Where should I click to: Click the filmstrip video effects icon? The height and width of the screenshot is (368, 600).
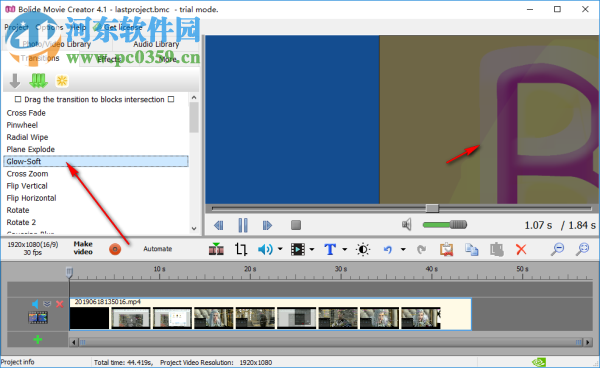click(298, 249)
